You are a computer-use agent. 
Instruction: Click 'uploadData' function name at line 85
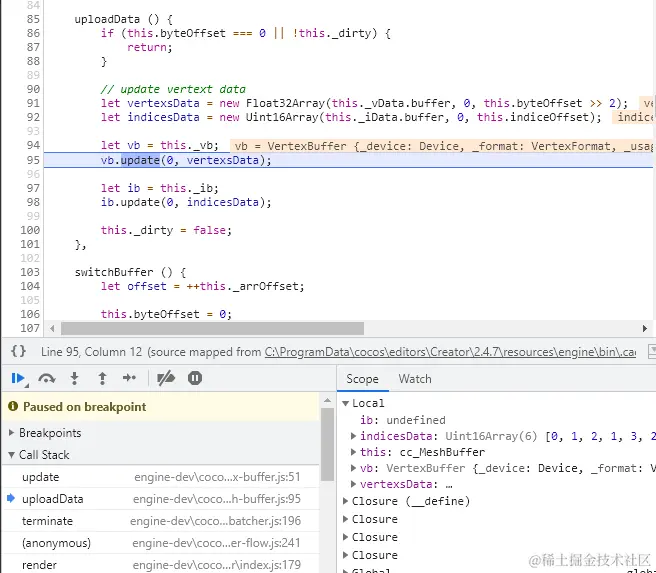[x=107, y=19]
